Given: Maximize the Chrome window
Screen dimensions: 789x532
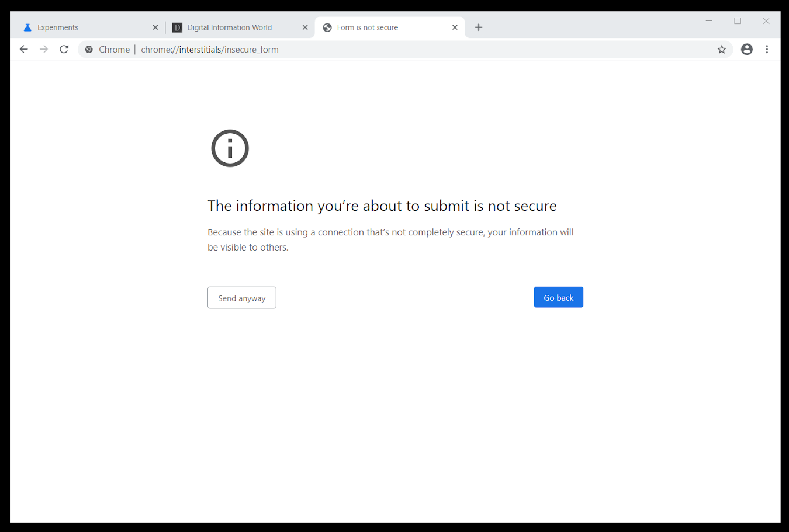Looking at the screenshot, I should pyautogui.click(x=738, y=21).
